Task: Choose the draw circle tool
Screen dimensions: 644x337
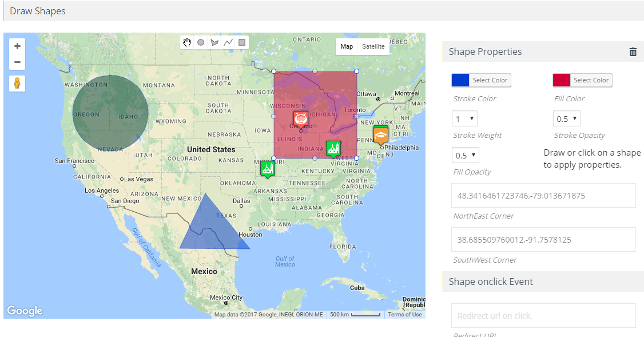Action: click(201, 42)
